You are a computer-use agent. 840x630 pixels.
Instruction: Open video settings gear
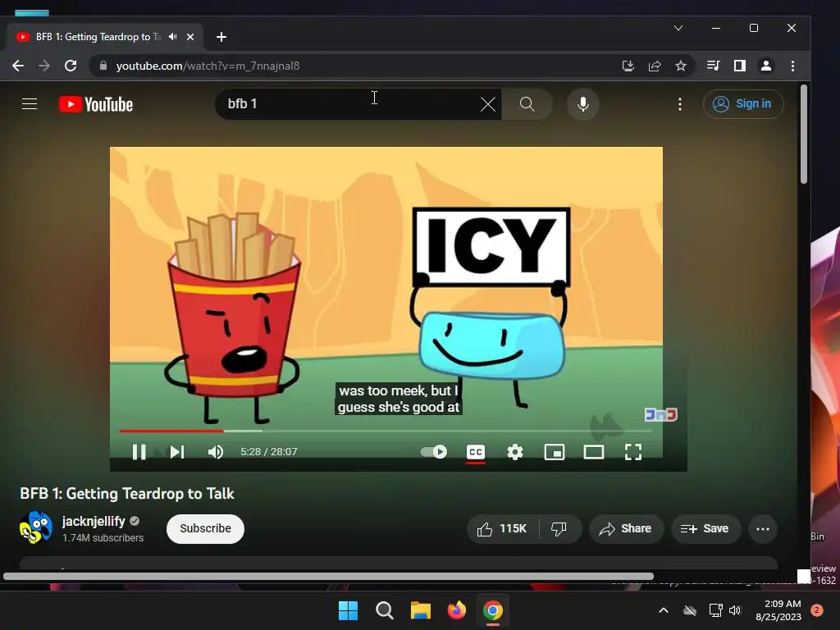[x=515, y=452]
